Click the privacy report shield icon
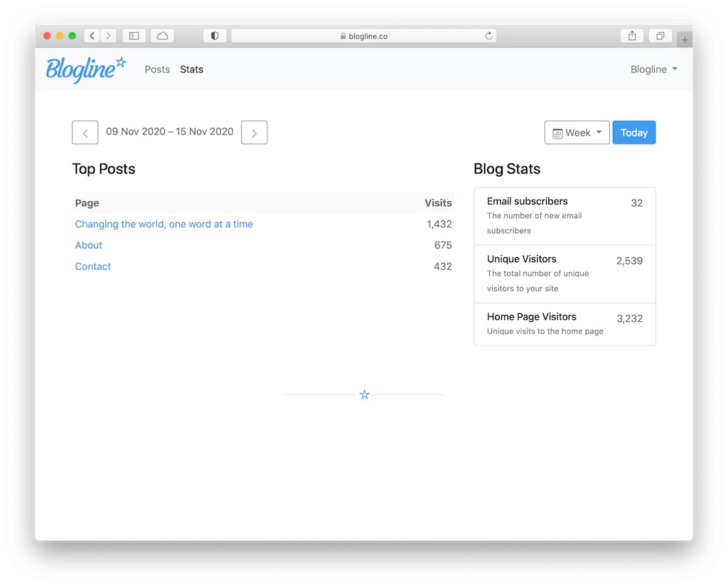728x587 pixels. tap(215, 36)
